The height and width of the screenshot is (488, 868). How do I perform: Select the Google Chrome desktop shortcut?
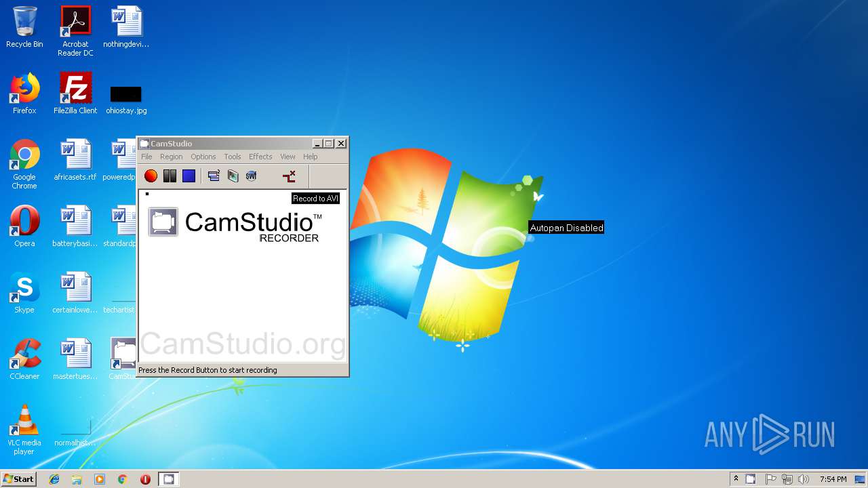click(24, 164)
